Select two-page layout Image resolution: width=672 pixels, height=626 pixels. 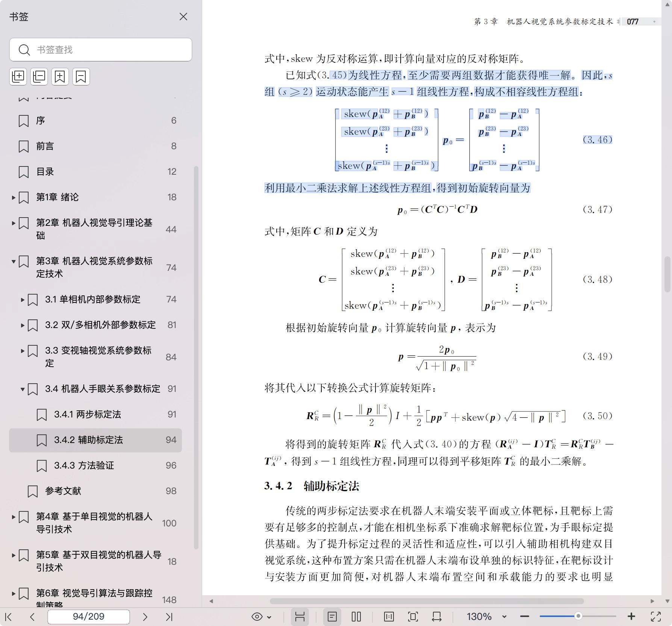tap(356, 617)
